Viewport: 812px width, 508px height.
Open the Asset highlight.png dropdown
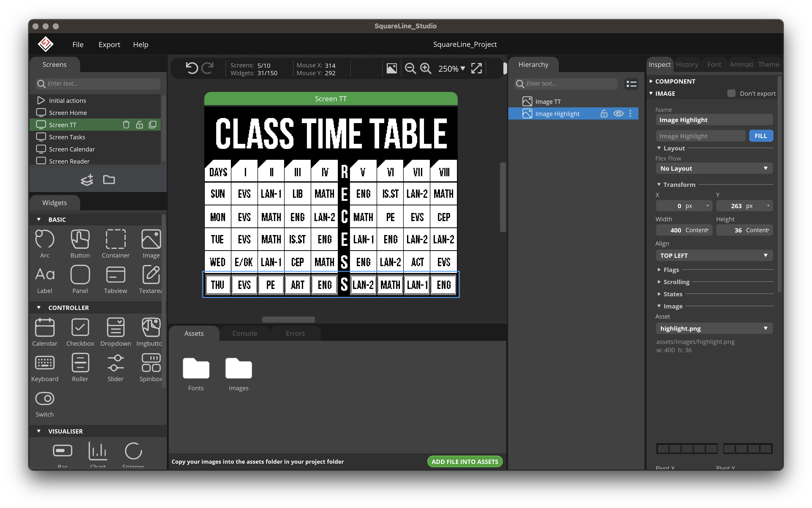pos(714,328)
